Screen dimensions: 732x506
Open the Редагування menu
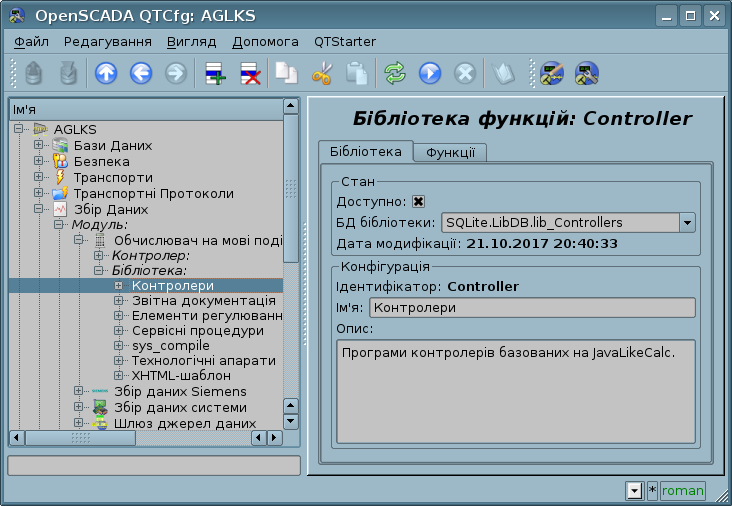click(x=108, y=42)
